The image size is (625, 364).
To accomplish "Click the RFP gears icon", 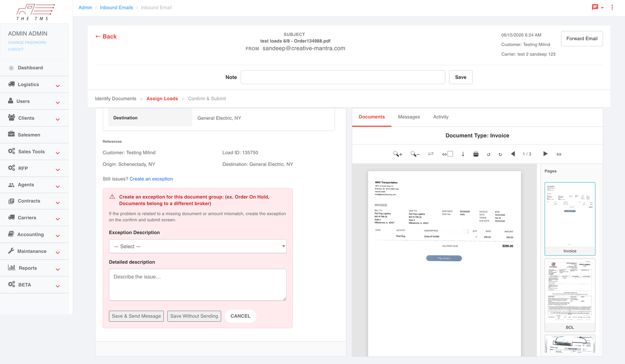I will 12,168.
